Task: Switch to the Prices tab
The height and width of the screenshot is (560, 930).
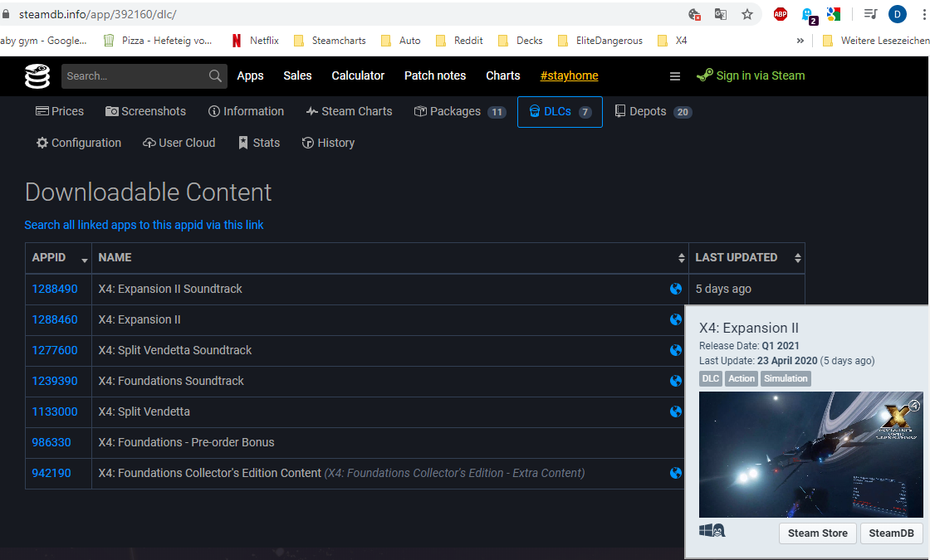Action: [59, 111]
